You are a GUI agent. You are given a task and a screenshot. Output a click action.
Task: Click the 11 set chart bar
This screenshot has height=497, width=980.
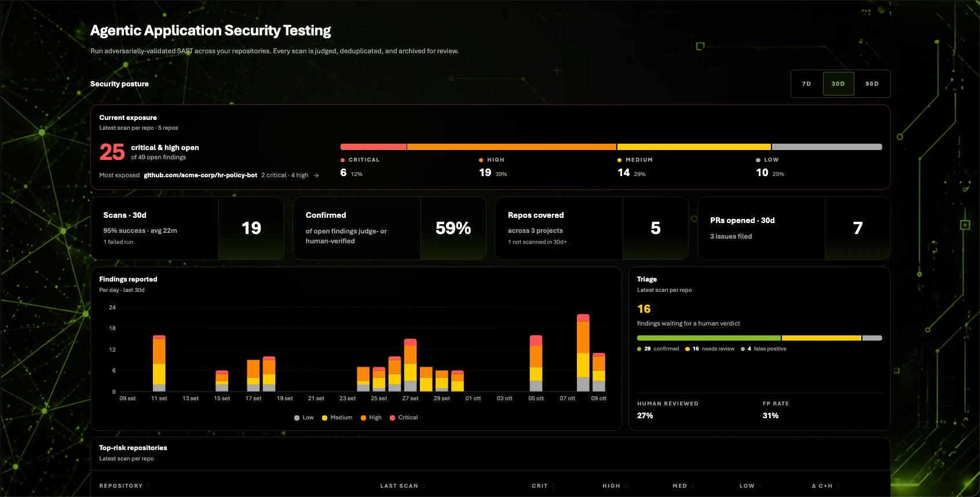coord(159,363)
